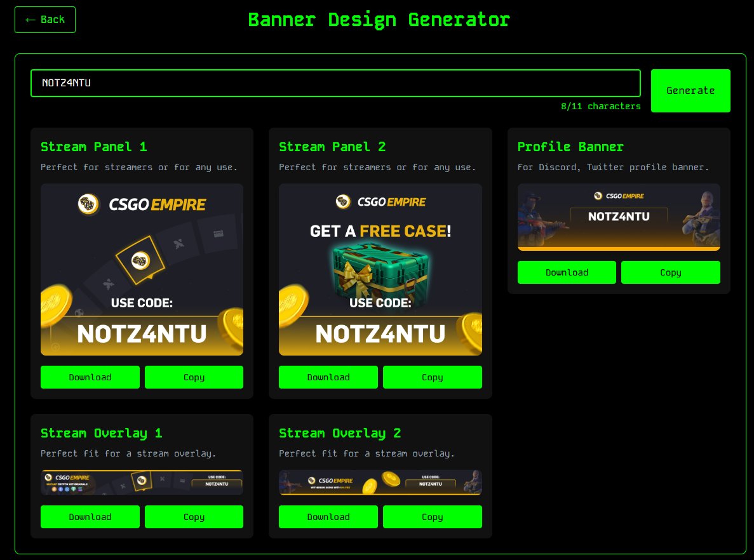754x560 pixels.
Task: Focus the NOTZ4NTU code input field
Action: (x=335, y=83)
